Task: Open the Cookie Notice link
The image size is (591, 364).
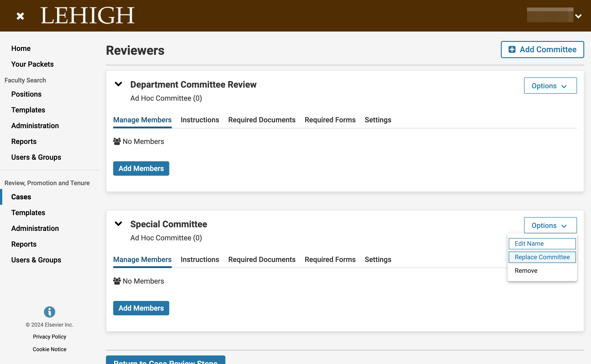Action: coord(49,349)
